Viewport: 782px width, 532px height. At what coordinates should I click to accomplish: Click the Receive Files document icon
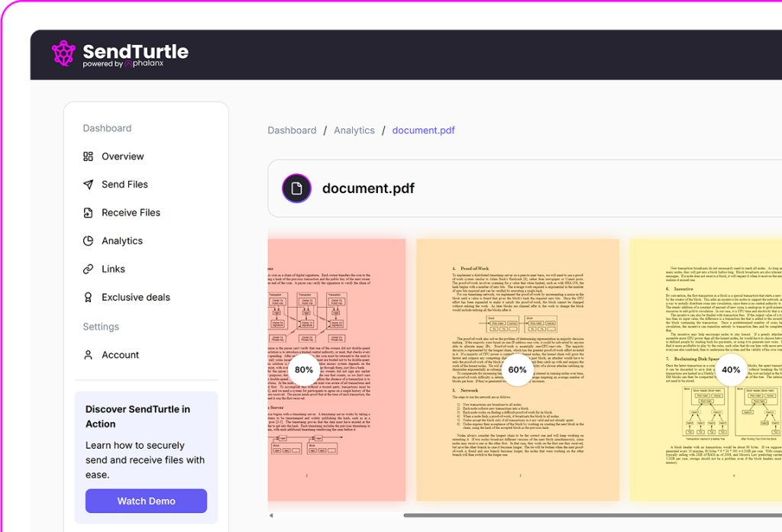(x=89, y=213)
